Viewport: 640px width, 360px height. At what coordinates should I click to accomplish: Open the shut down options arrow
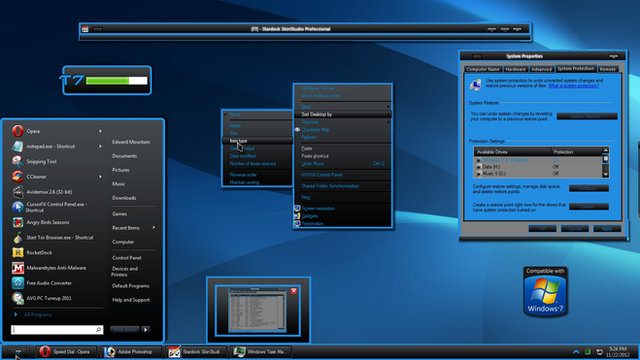coord(146,330)
